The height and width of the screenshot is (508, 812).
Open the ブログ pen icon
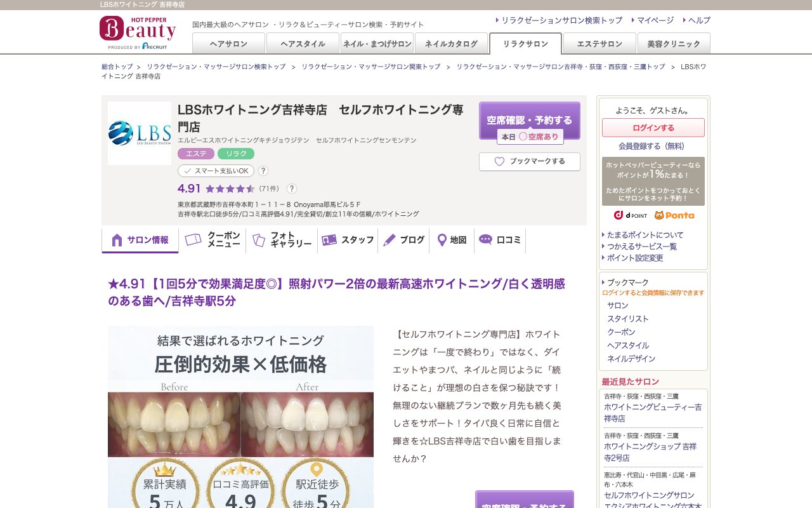click(388, 239)
